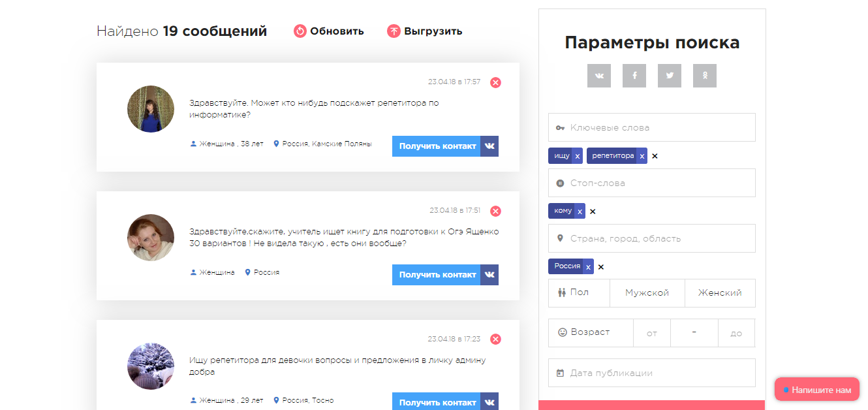The height and width of the screenshot is (410, 868).
Task: Remove the 'Россия' location tag
Action: click(x=588, y=266)
